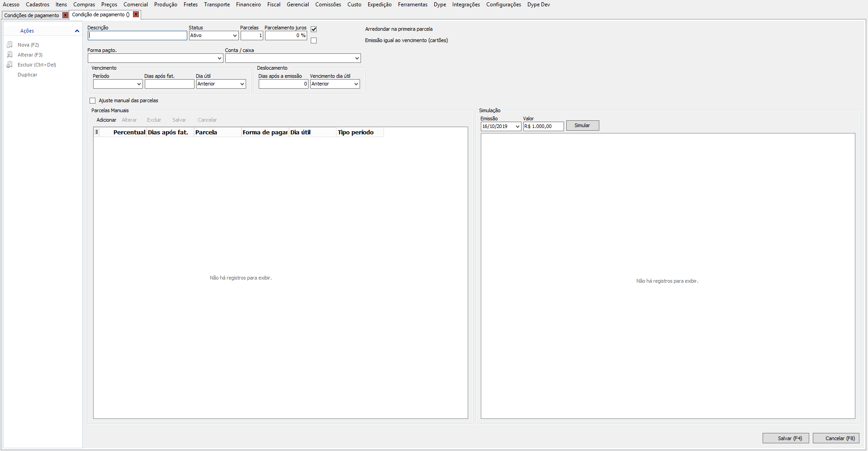Focus the Descrição input field
This screenshot has width=868, height=451.
tap(138, 35)
